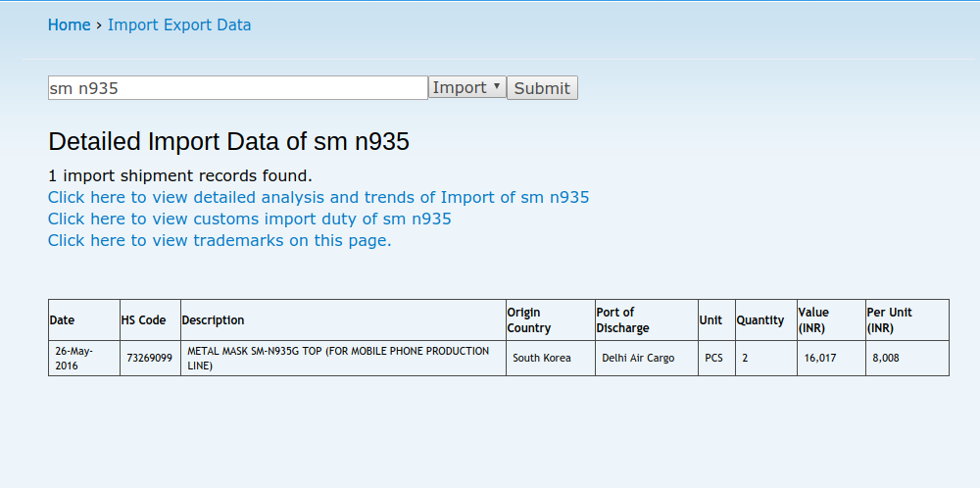Click the Delhi Air Cargo port cell
The width and height of the screenshot is (980, 488).
[x=638, y=359]
